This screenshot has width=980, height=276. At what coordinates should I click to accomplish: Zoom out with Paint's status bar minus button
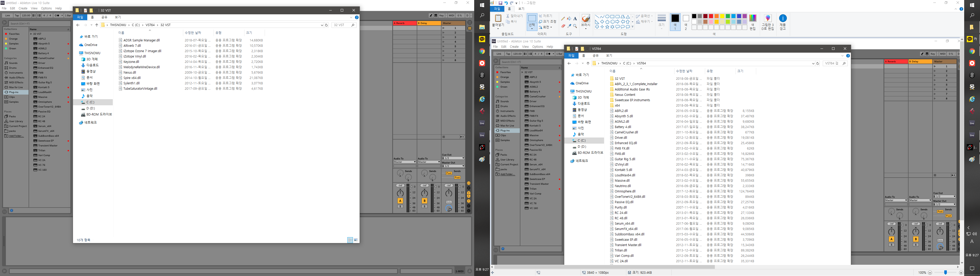(x=930, y=273)
